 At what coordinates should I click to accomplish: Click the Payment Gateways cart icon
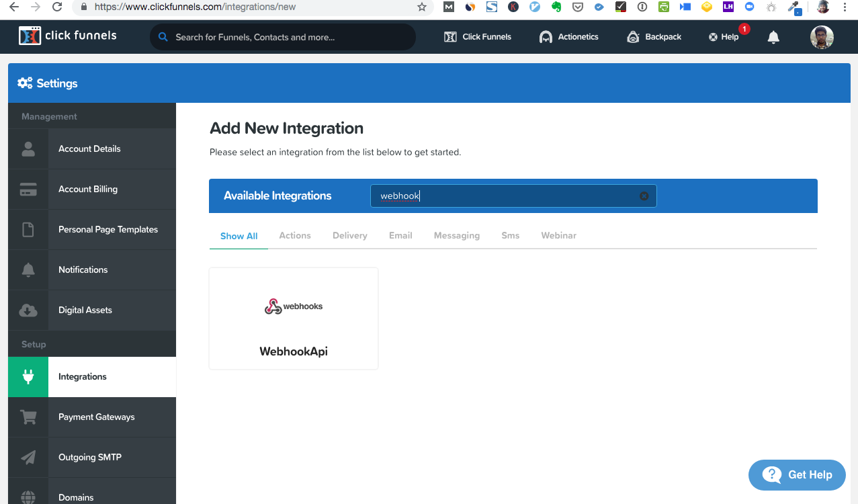(28, 417)
